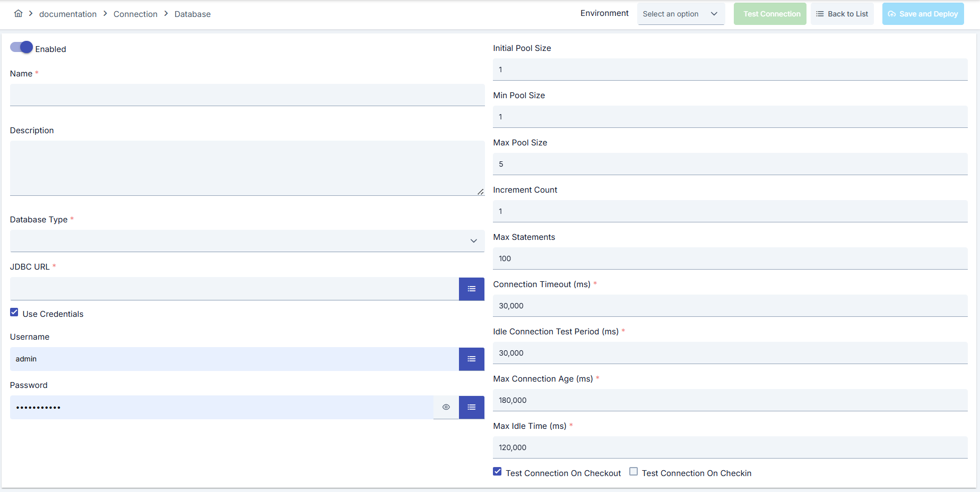Uncheck Use Credentials checkbox

pos(14,313)
